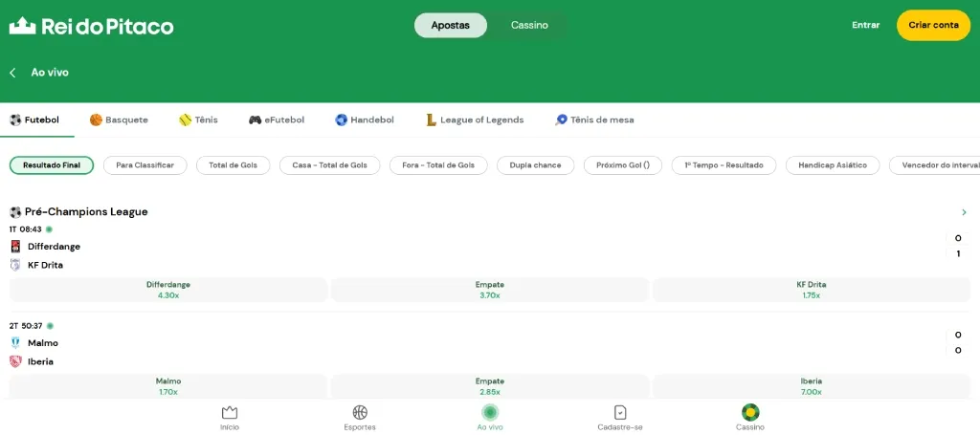Open the Basquete sport tab label
The image size is (980, 435).
pyautogui.click(x=127, y=120)
